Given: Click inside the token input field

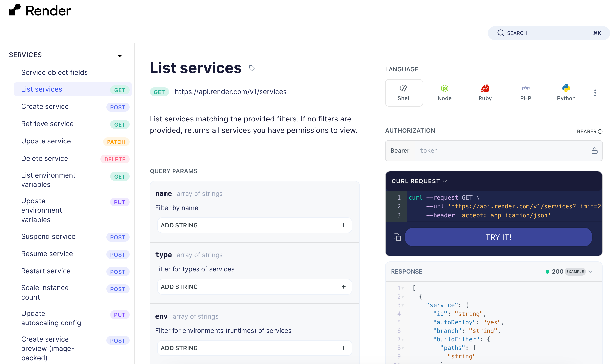Looking at the screenshot, I should [x=494, y=150].
